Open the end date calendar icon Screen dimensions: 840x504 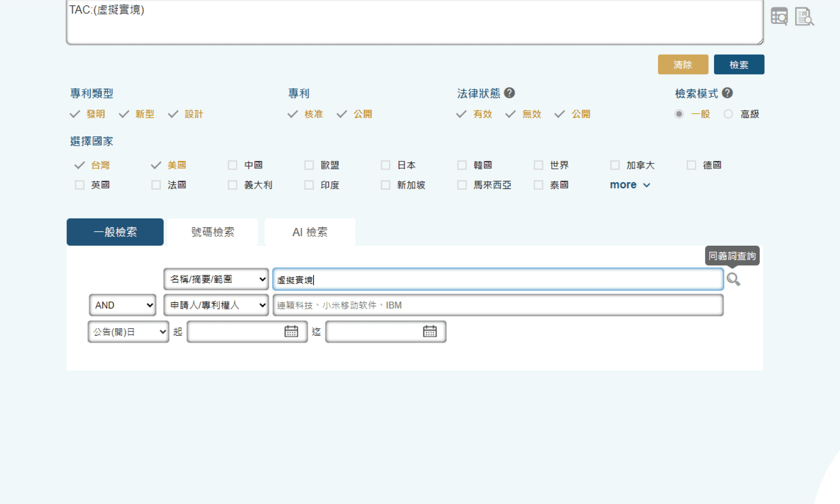(x=430, y=331)
